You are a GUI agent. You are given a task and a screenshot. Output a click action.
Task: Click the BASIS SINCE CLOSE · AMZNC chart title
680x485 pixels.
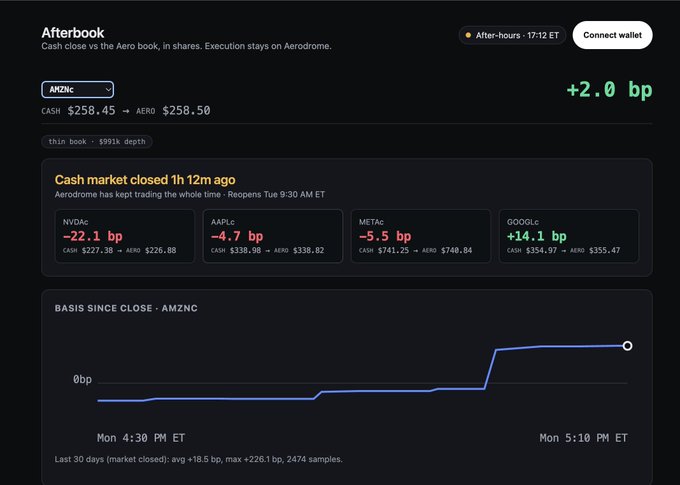click(x=126, y=308)
